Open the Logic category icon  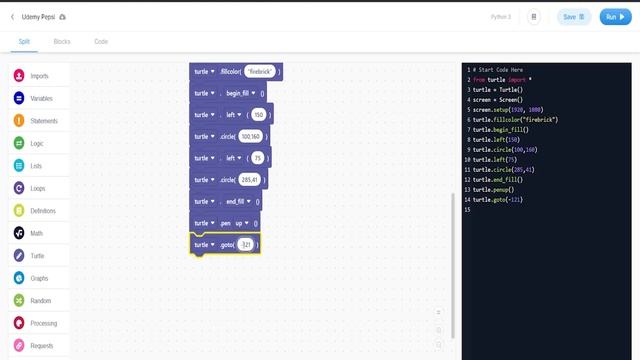click(19, 143)
